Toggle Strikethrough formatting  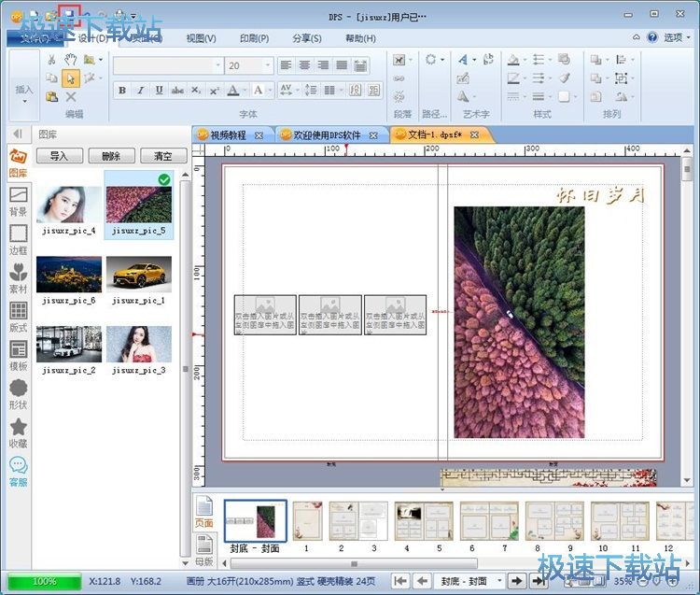click(177, 91)
